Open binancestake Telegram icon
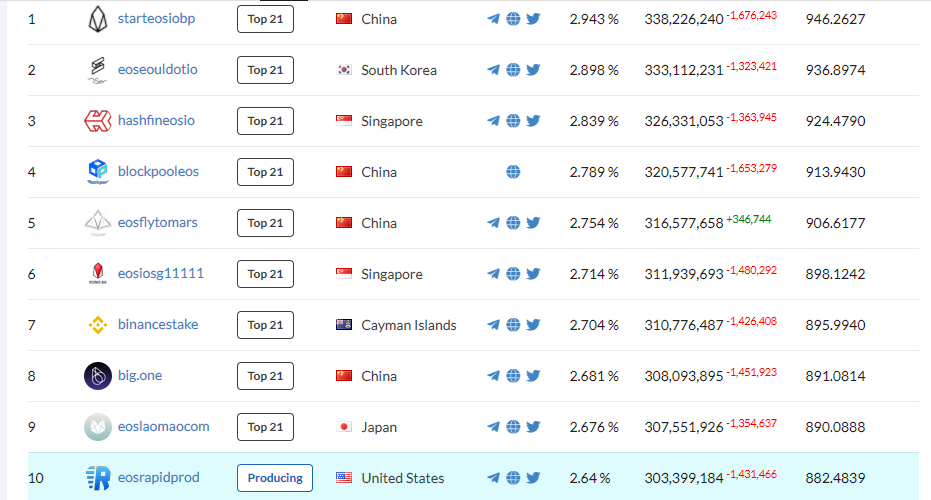Screen dimensions: 931x500 493,325
